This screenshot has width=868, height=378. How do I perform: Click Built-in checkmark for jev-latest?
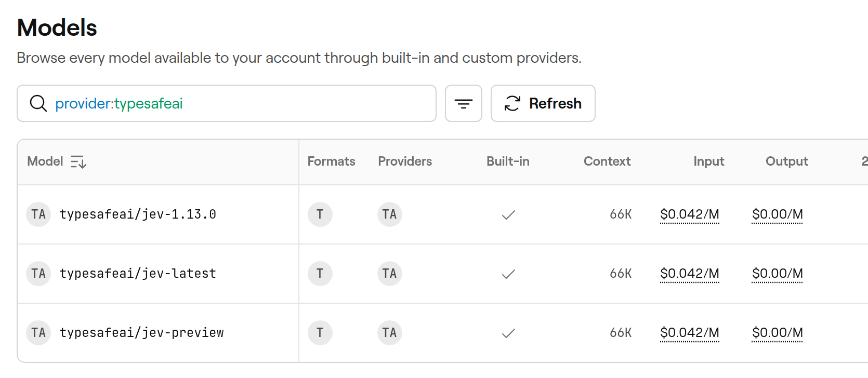pyautogui.click(x=508, y=274)
